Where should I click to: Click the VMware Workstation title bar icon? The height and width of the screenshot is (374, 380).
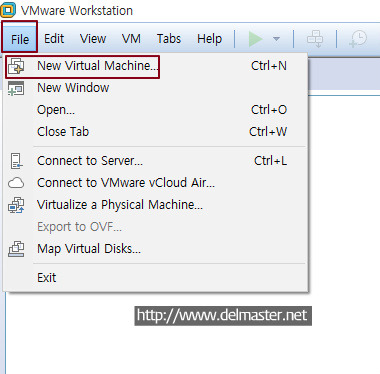[x=8, y=10]
